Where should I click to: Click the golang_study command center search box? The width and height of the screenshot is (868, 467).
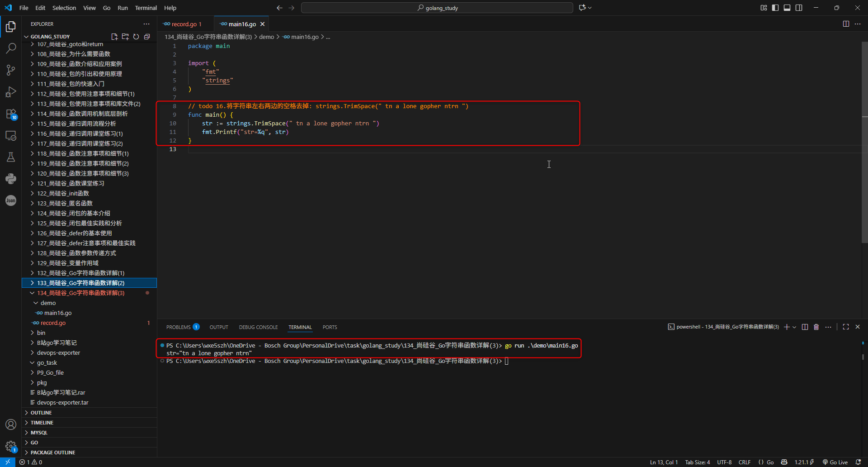437,8
